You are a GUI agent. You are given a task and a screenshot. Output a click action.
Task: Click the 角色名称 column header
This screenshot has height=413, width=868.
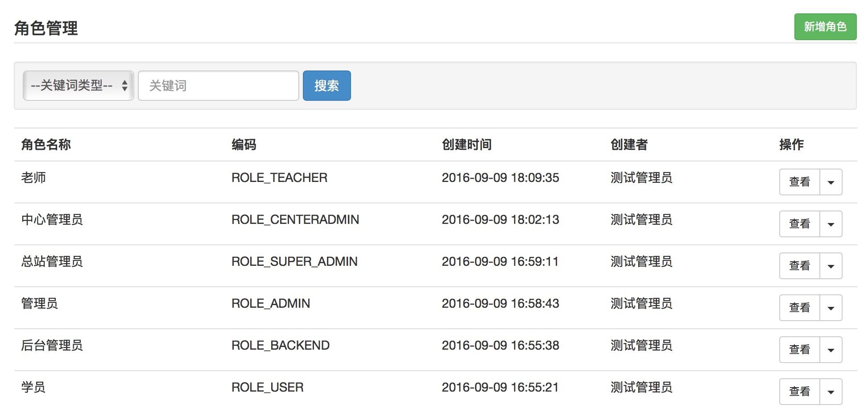(46, 145)
